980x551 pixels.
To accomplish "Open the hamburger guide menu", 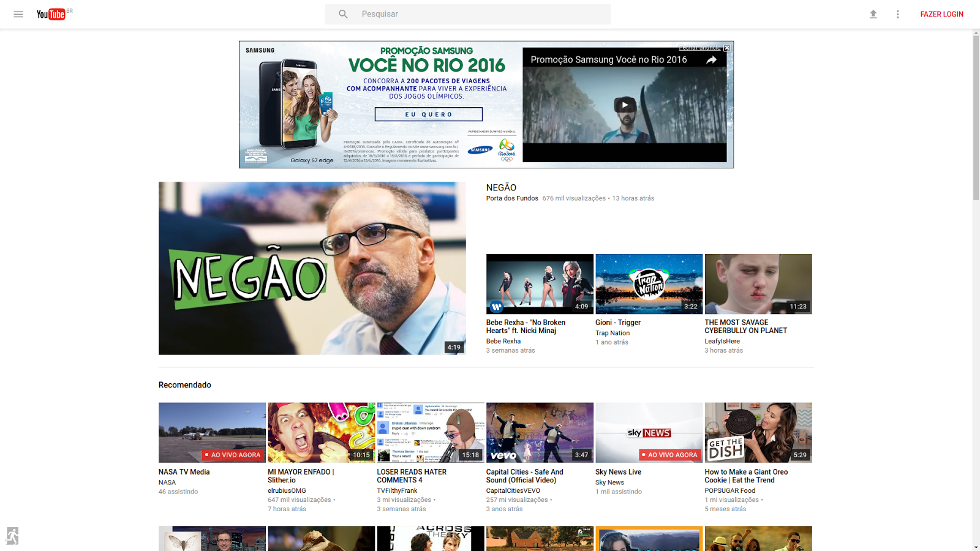I will click(18, 14).
